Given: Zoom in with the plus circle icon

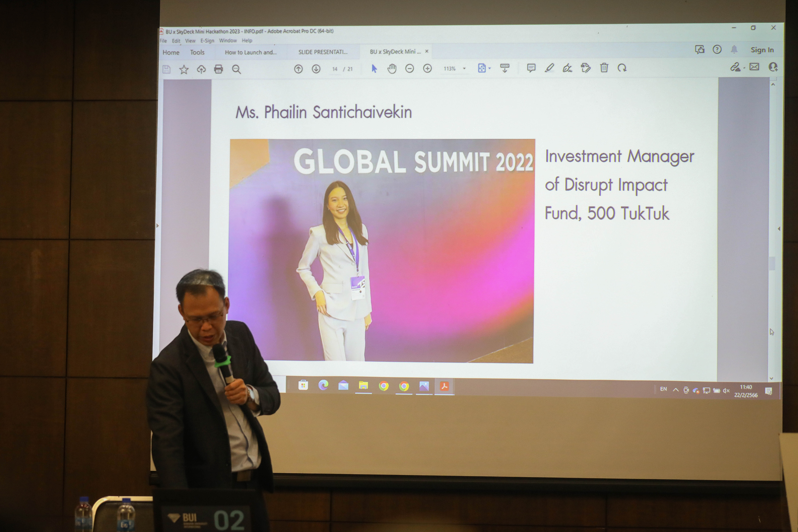Looking at the screenshot, I should coord(427,69).
